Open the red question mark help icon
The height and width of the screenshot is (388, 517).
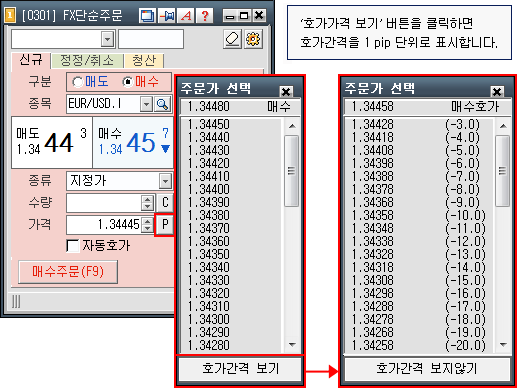pyautogui.click(x=205, y=15)
